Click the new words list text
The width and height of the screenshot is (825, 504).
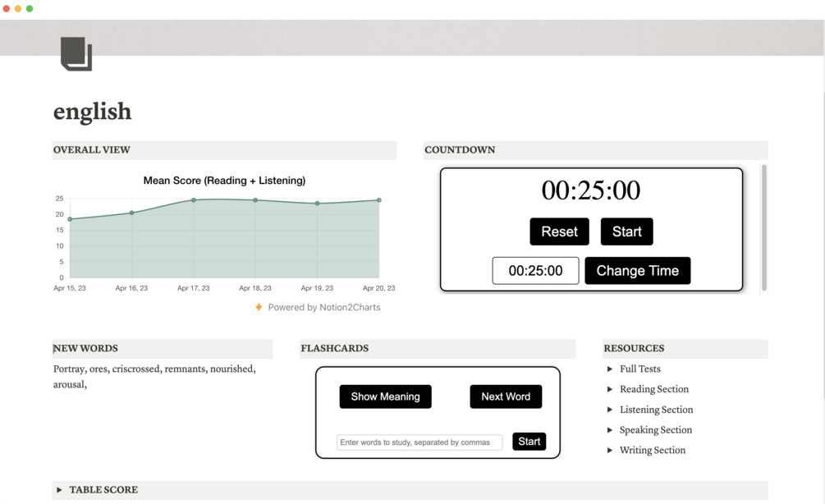point(154,377)
